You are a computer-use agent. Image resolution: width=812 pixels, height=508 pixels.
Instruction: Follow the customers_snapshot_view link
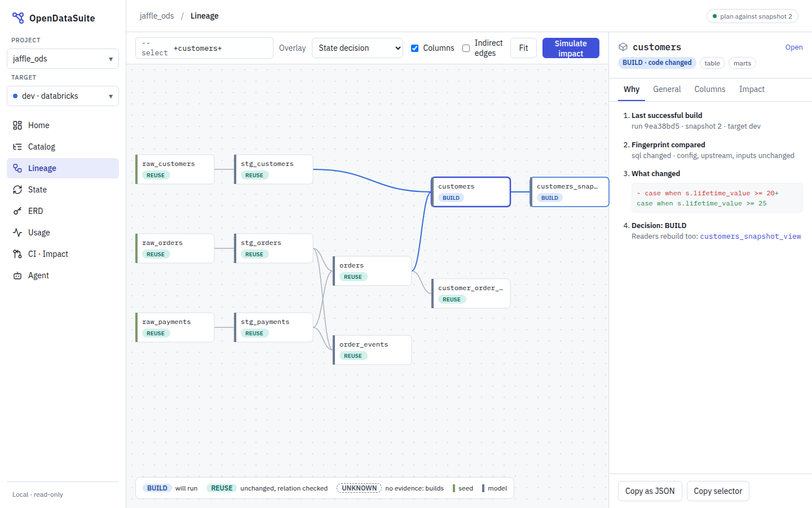pyautogui.click(x=751, y=237)
